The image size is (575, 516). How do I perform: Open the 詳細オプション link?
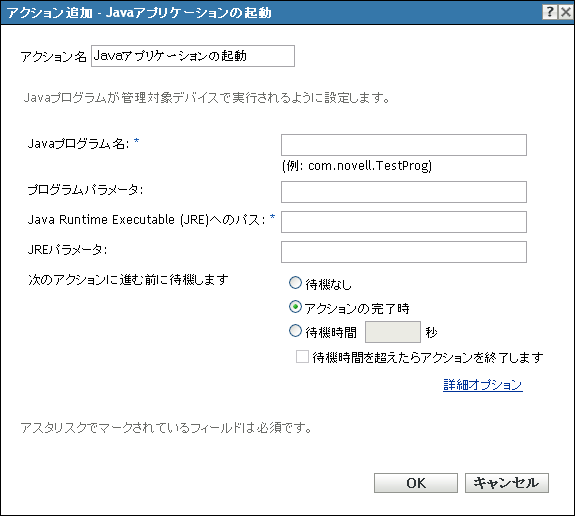[x=483, y=385]
